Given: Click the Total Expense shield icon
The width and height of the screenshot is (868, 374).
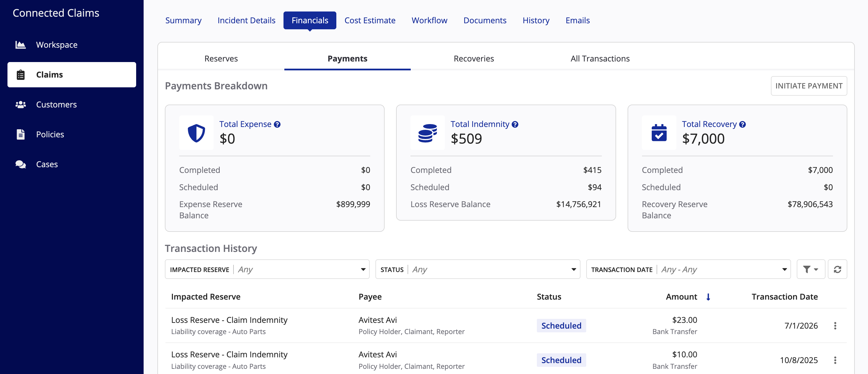Looking at the screenshot, I should 196,133.
